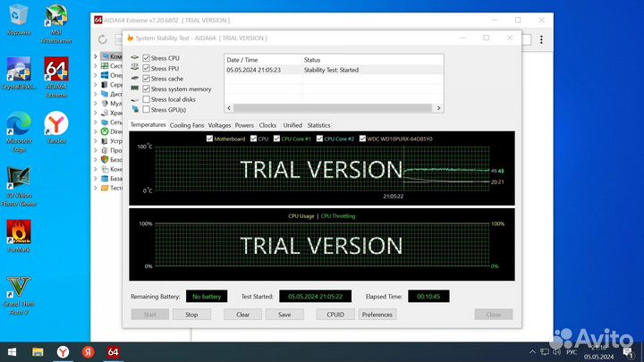Switch to the Statistics tab
The image size is (644, 362).
(x=318, y=125)
